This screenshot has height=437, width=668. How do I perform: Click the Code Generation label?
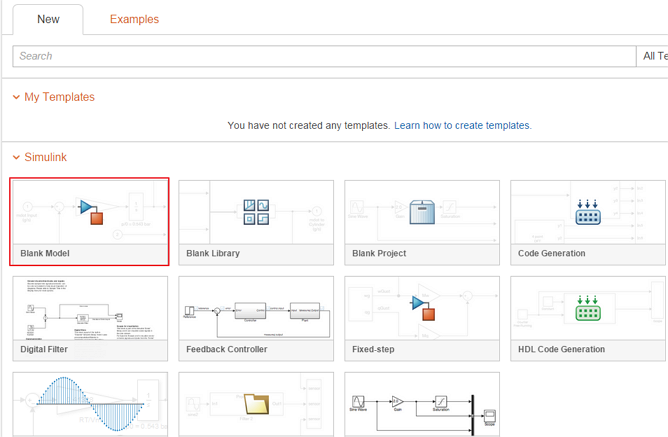[552, 254]
